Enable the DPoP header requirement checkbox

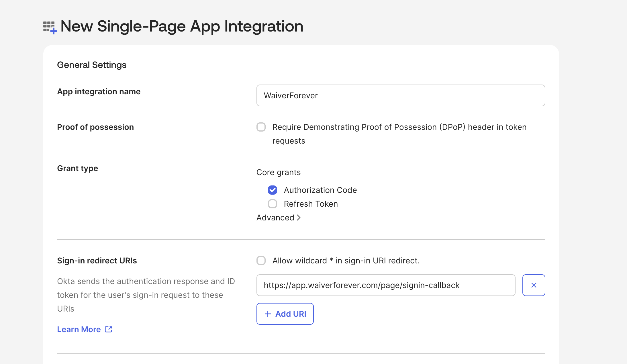click(x=261, y=127)
